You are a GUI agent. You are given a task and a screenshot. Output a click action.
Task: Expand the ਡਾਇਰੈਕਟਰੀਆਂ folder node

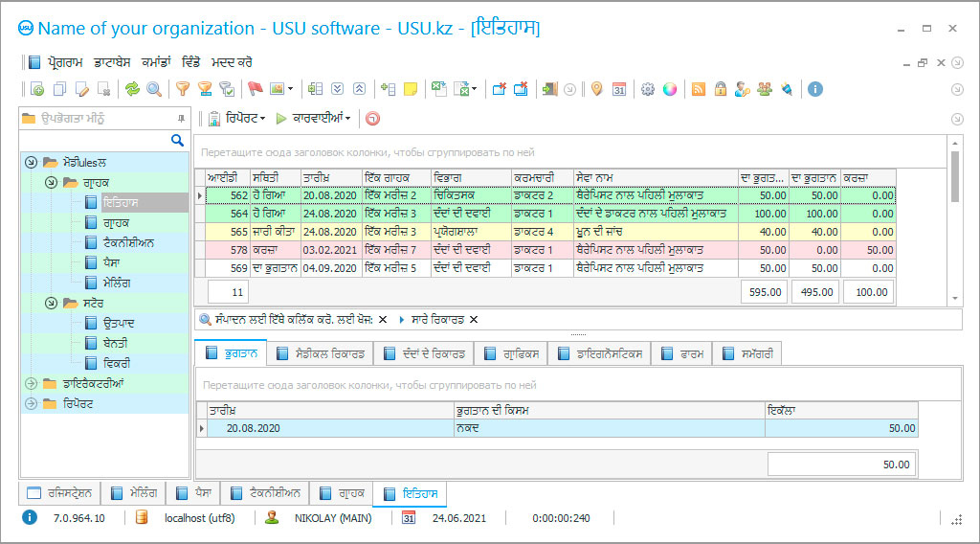coord(31,383)
